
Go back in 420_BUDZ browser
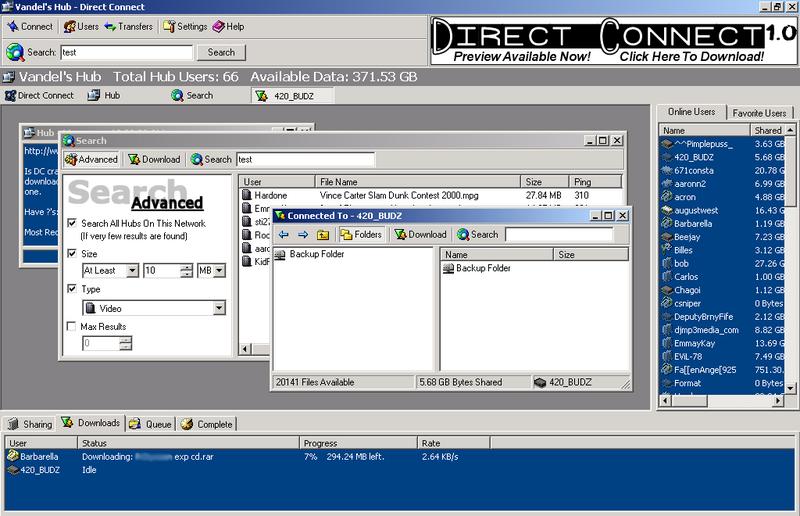pyautogui.click(x=284, y=235)
